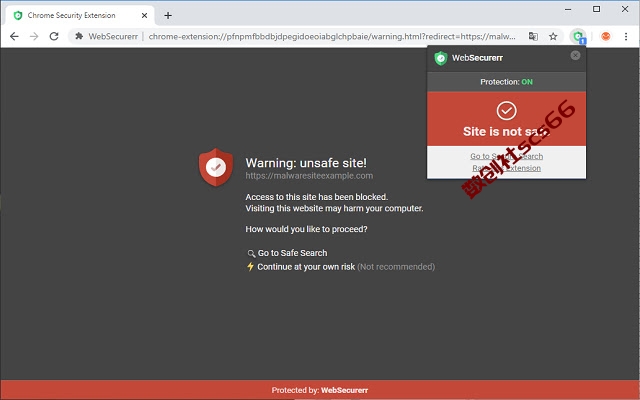The image size is (640, 400).
Task: Bookmark the page with the star icon
Action: tap(553, 36)
